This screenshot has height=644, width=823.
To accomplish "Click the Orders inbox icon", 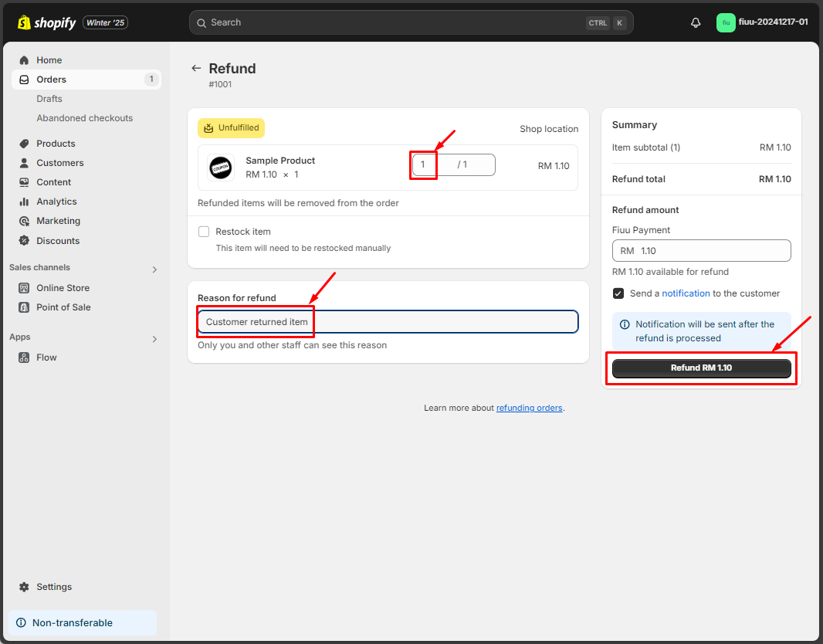I will [24, 80].
